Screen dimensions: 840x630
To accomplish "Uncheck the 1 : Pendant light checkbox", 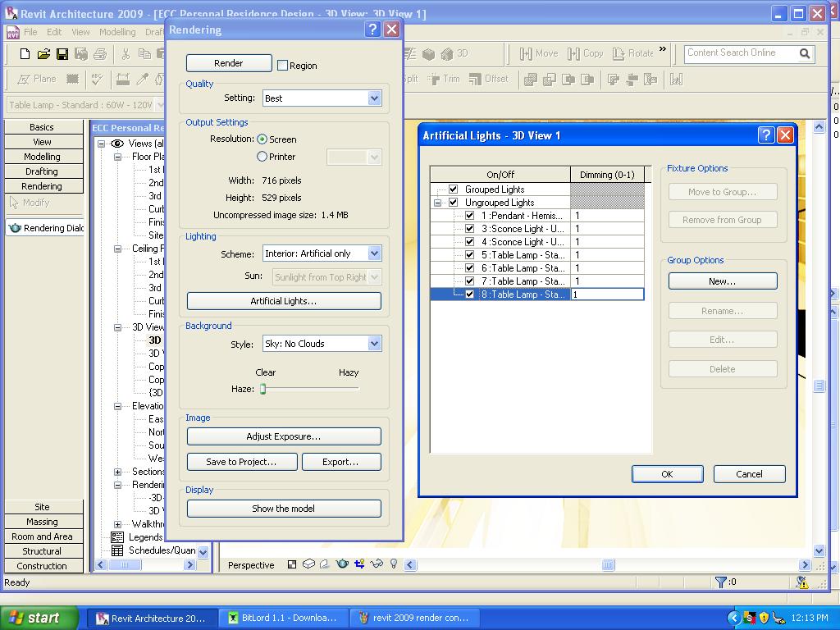I will 469,216.
